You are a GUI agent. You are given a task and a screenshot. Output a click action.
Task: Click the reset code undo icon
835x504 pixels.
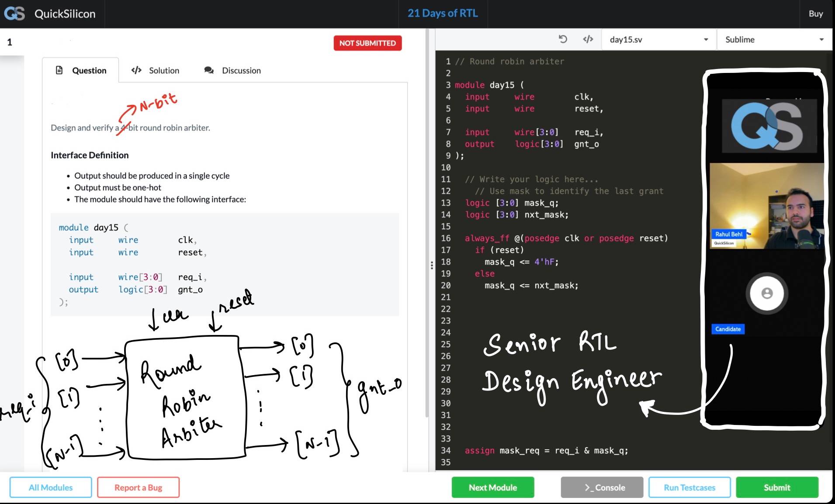563,39
